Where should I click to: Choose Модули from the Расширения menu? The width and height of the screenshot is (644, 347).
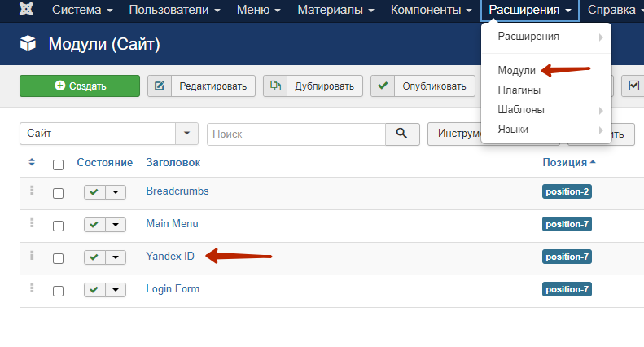tap(516, 71)
